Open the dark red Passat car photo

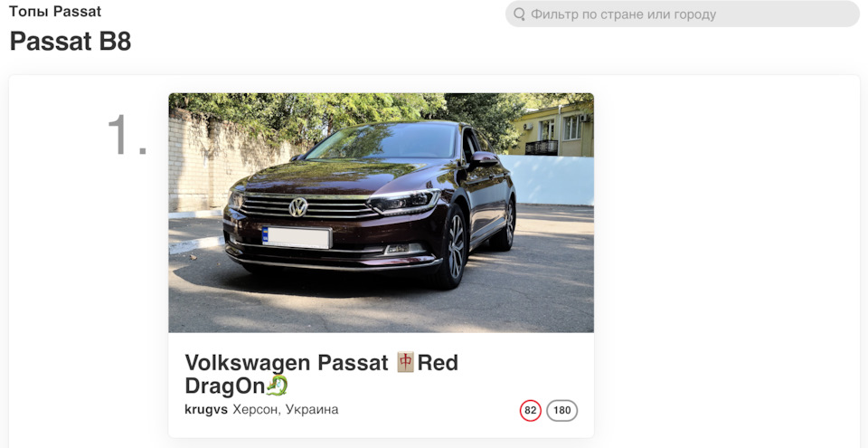click(x=381, y=213)
